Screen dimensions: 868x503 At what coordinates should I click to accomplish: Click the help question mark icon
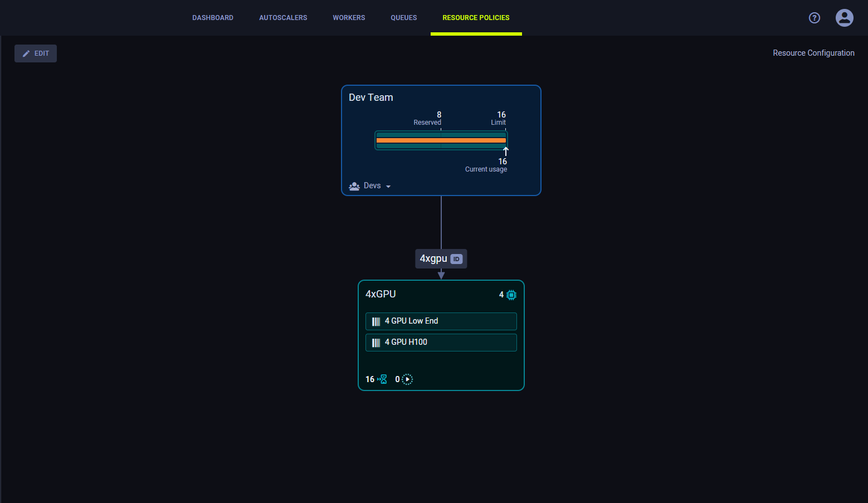(x=814, y=17)
